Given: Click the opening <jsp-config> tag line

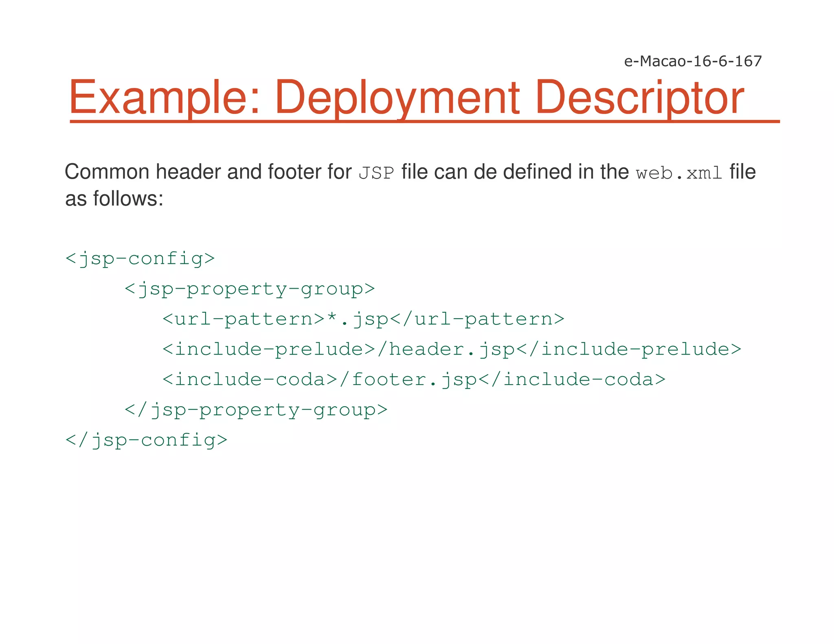Looking at the screenshot, I should (140, 258).
